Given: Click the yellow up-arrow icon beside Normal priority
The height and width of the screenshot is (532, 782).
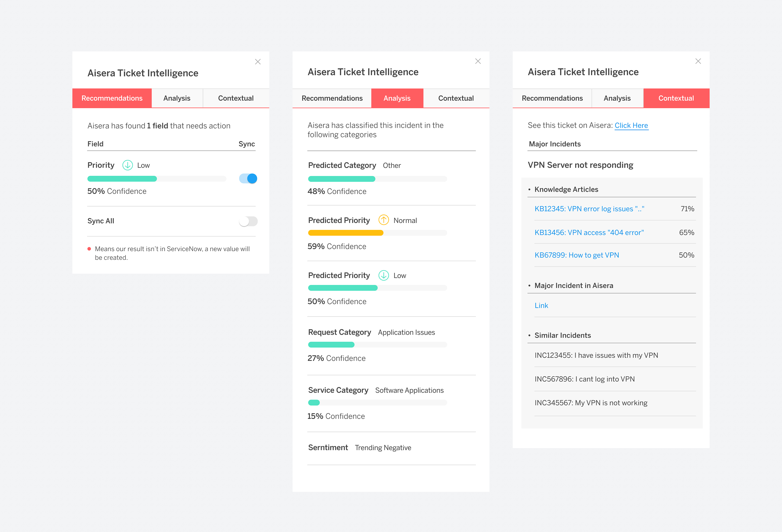Looking at the screenshot, I should click(384, 220).
